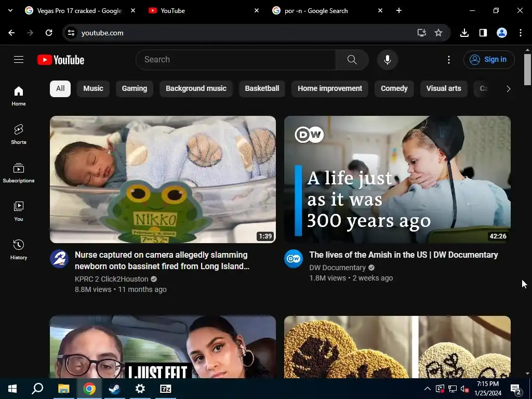Image resolution: width=532 pixels, height=399 pixels.
Task: Open tab search dropdown arrow
Action: 10,10
